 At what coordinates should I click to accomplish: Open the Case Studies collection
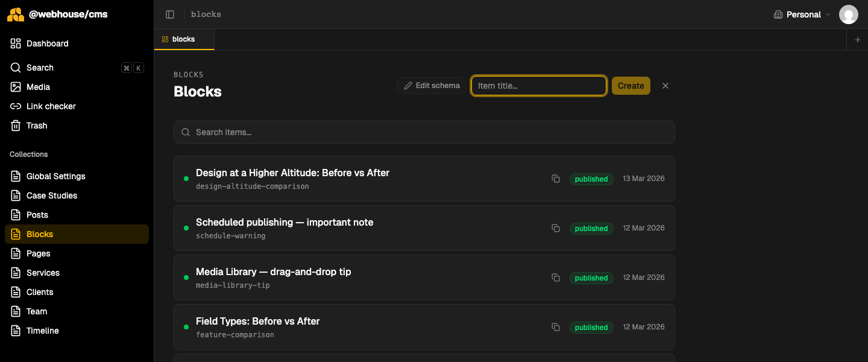[51, 195]
